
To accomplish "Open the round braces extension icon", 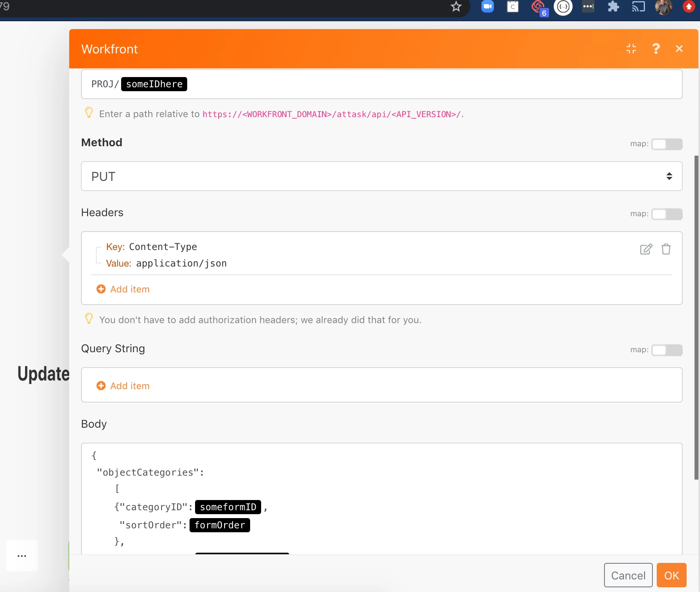I will [x=563, y=7].
